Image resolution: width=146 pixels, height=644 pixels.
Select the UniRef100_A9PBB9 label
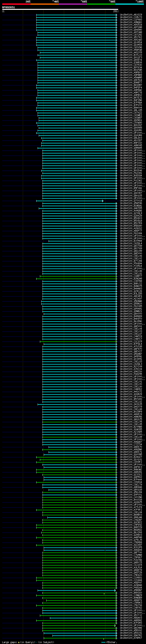(x=131, y=75)
